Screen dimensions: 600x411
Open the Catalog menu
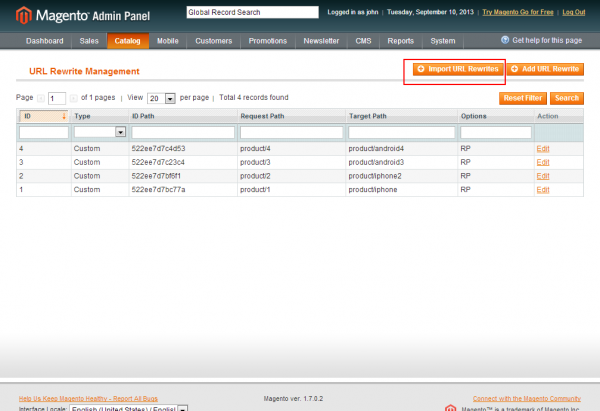(127, 41)
